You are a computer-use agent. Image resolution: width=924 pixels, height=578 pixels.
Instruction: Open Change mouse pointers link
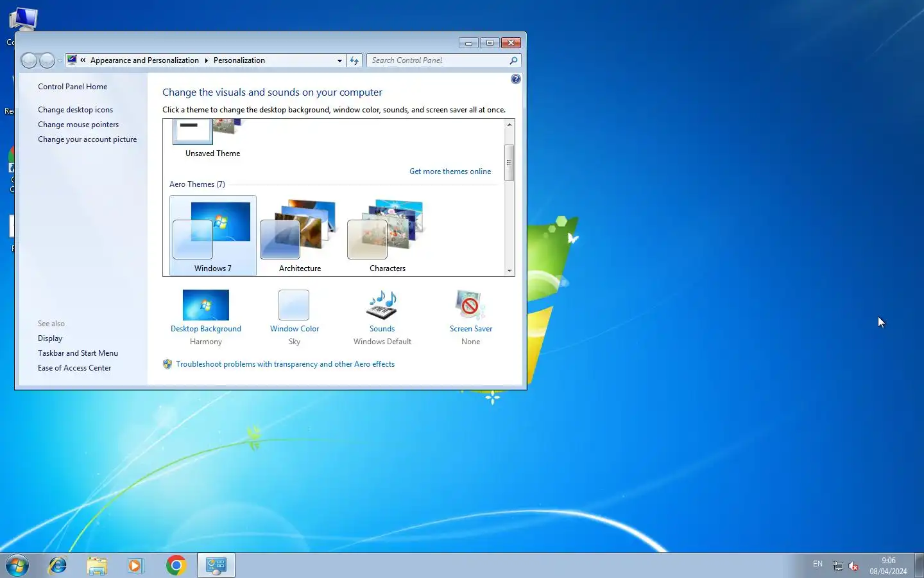(78, 125)
